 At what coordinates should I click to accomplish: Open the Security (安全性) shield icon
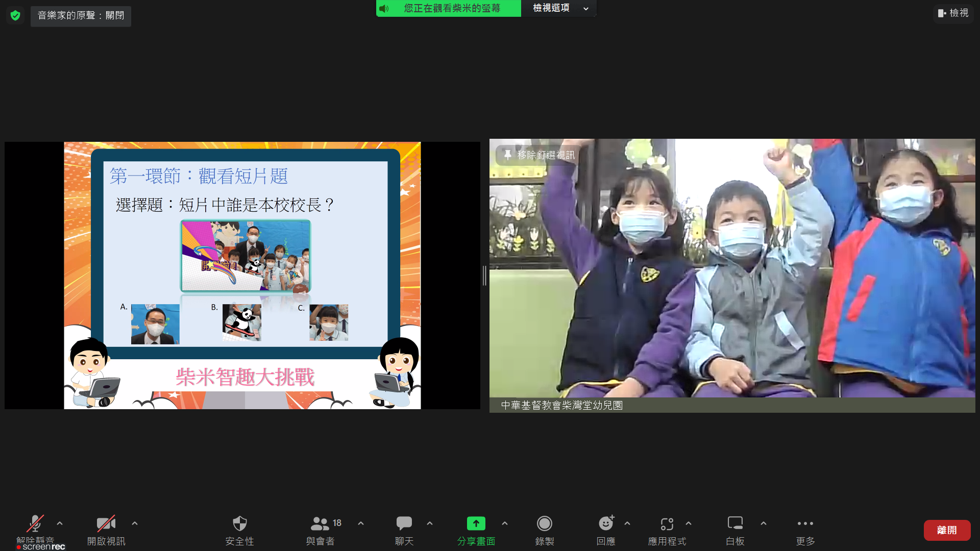coord(239,524)
